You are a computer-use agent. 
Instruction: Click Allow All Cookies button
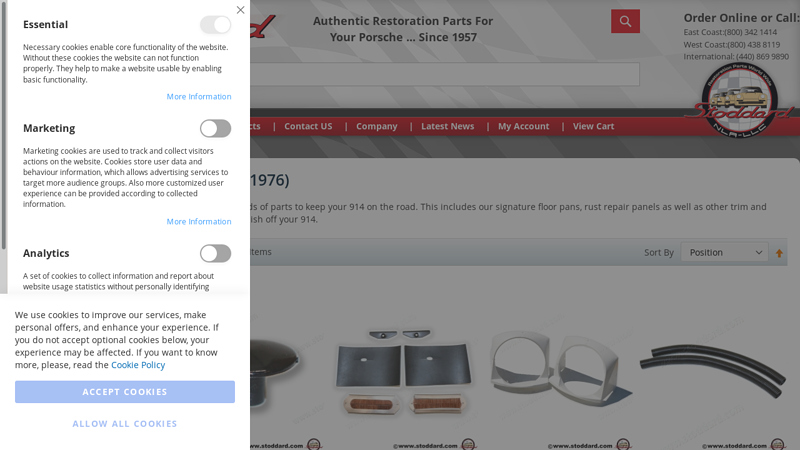125,423
